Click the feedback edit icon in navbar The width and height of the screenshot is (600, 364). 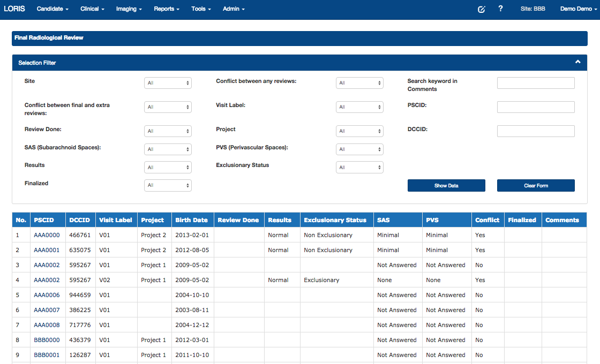481,9
